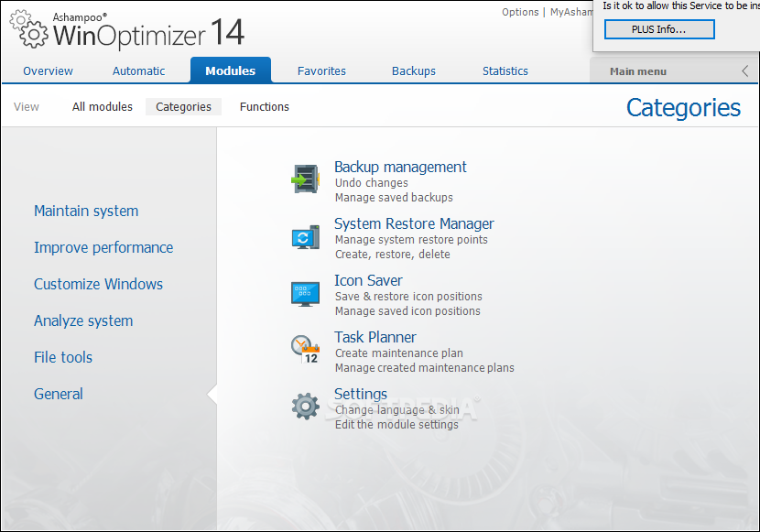Click 'Edit the module settings' text
Screen dimensions: 760x532
tap(396, 425)
